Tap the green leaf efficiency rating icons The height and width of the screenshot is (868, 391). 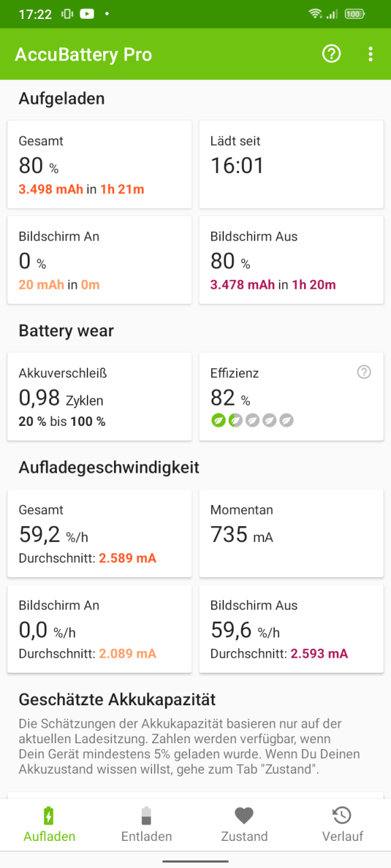click(x=253, y=420)
